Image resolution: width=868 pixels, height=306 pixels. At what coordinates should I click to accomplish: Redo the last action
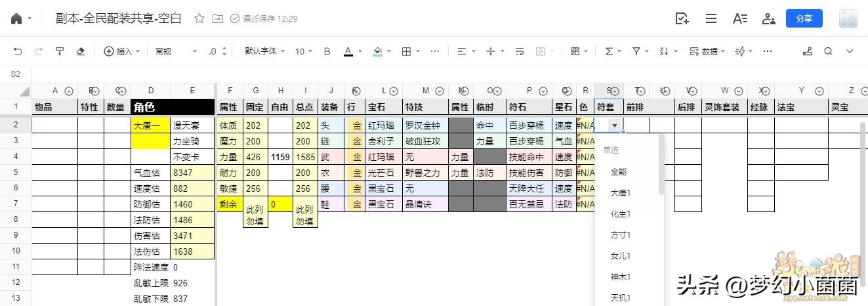(39, 51)
